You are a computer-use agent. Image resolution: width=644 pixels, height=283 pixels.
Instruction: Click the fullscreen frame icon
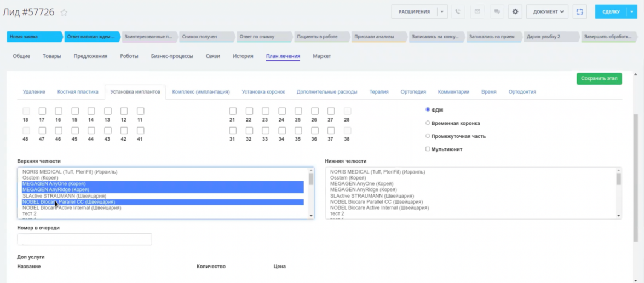click(x=579, y=11)
